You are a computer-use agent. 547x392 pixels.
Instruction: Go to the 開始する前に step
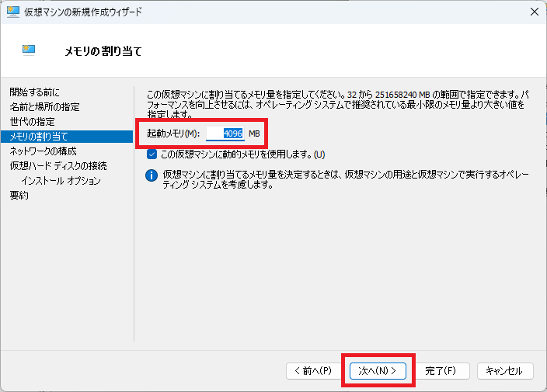pyautogui.click(x=34, y=92)
